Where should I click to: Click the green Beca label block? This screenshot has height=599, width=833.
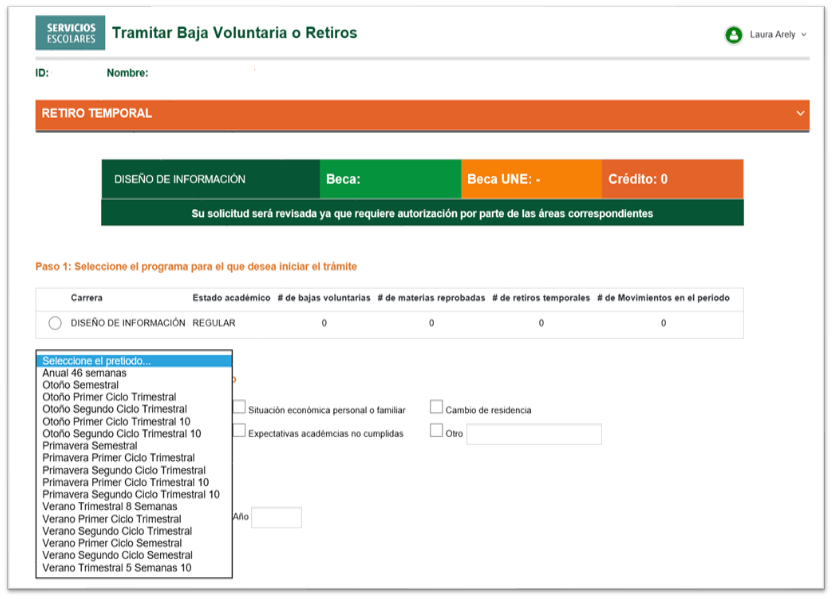(x=385, y=179)
